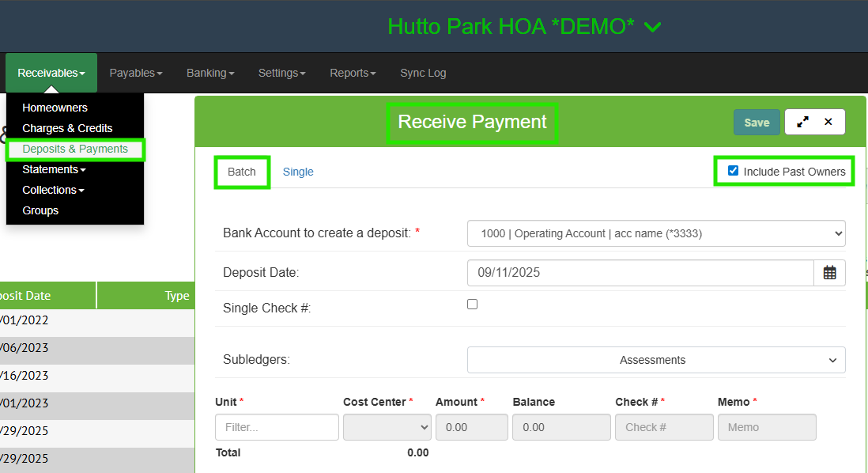Open the Cost Center dropdown

pos(387,427)
